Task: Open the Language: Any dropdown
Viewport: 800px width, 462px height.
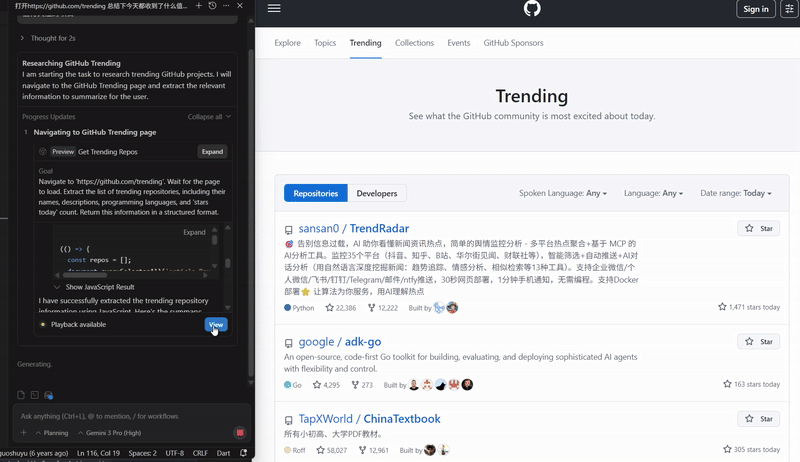Action: pos(653,193)
